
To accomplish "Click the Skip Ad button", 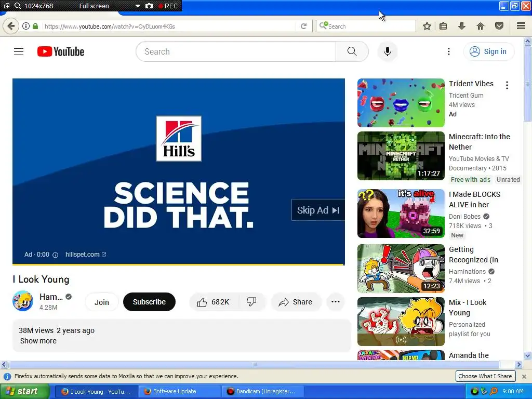I will [x=318, y=210].
